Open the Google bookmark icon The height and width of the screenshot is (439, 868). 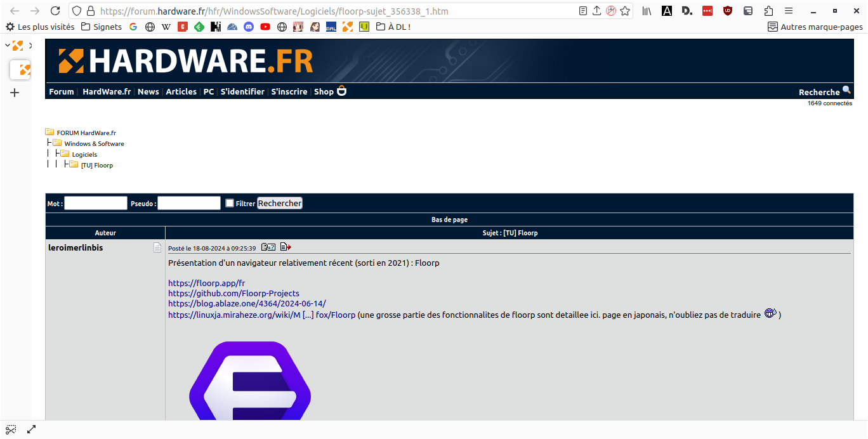coord(133,27)
